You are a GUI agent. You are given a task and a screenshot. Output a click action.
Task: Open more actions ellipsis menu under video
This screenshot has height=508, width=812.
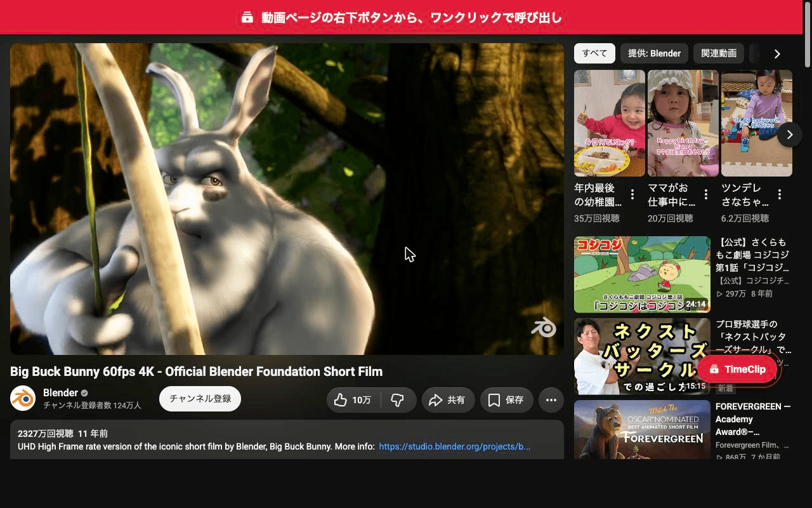(x=551, y=400)
